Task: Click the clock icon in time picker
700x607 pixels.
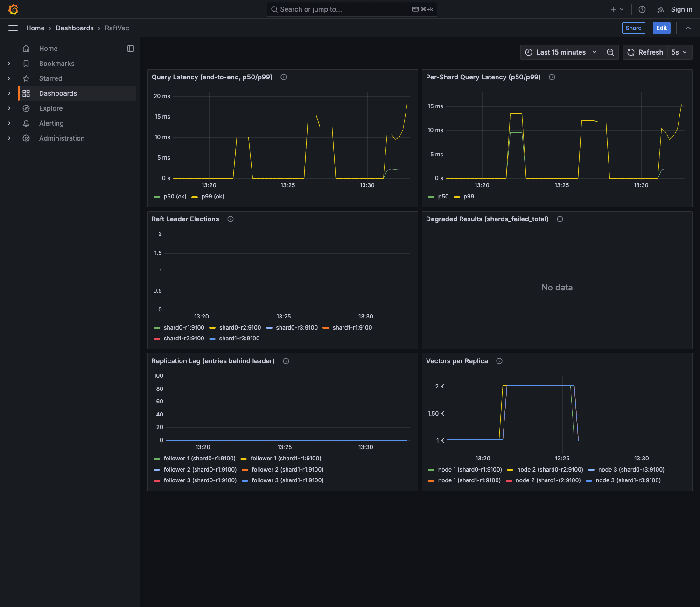Action: click(x=529, y=52)
